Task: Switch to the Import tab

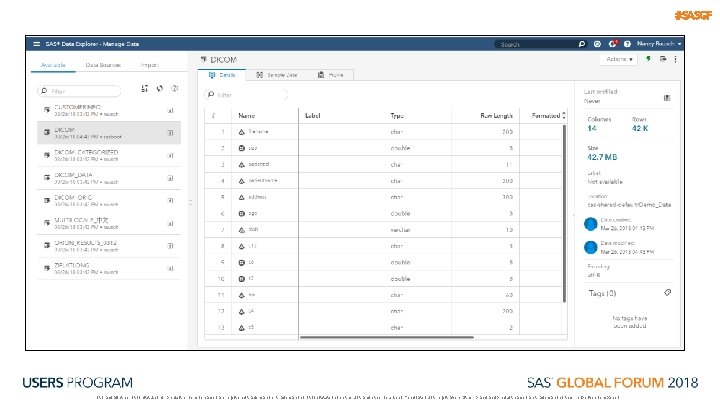Action: tap(149, 65)
